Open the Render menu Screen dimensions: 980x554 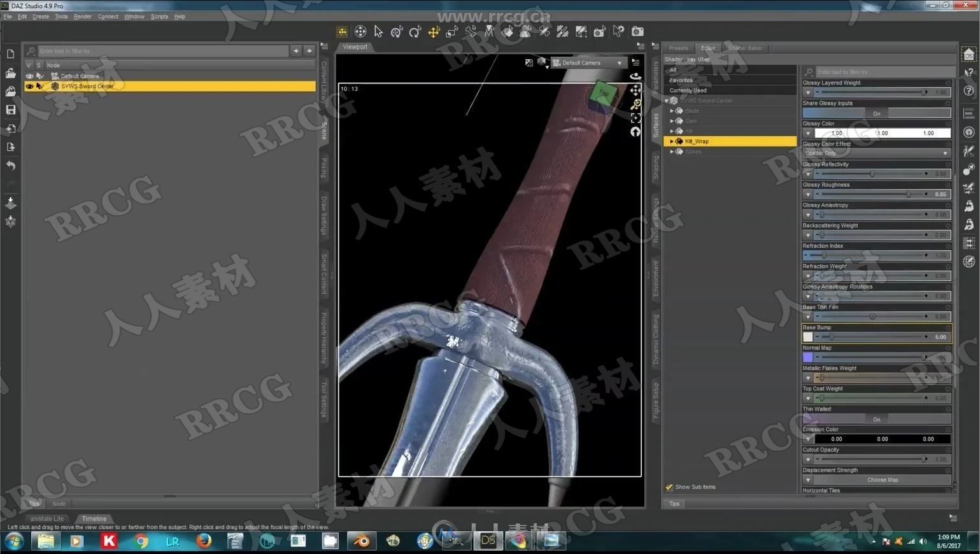[x=83, y=17]
